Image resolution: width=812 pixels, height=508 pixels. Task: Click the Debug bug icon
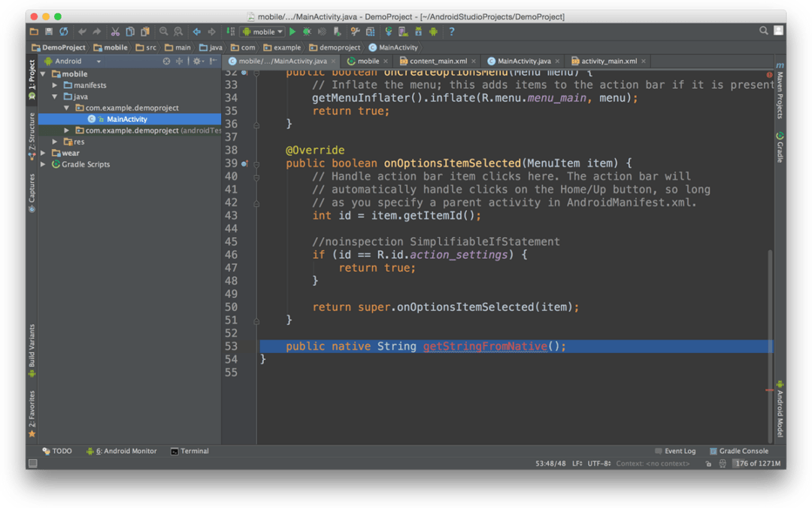pyautogui.click(x=307, y=32)
